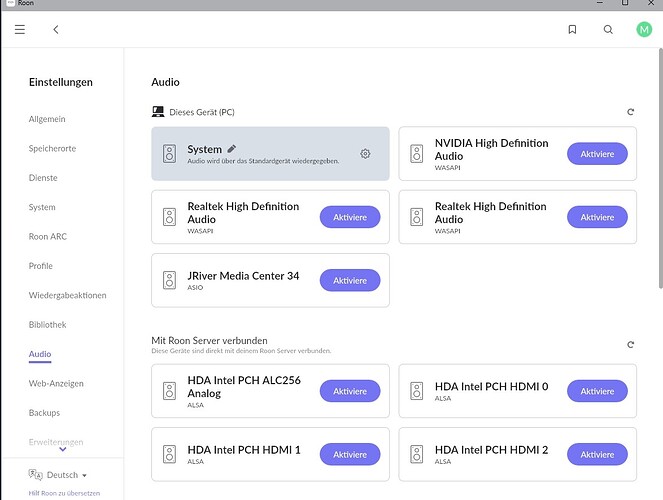Switch to Roon ARC settings
Image resolution: width=663 pixels, height=500 pixels.
click(48, 237)
